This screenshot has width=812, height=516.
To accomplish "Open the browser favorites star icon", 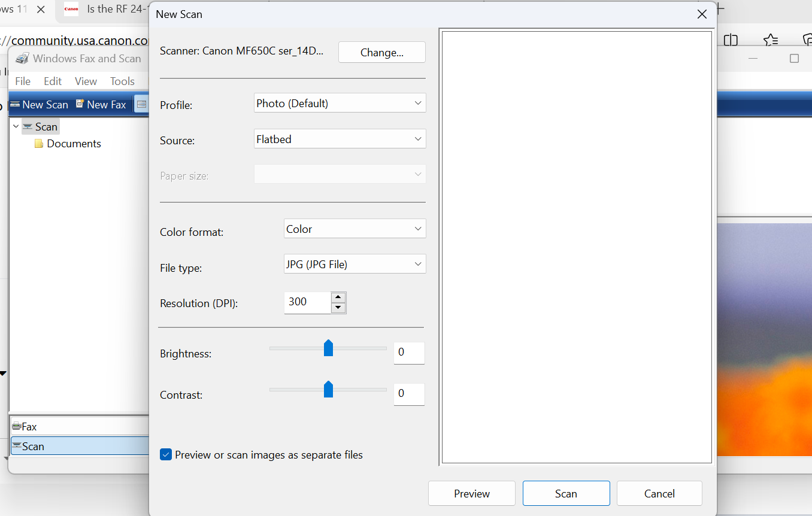I will [x=771, y=40].
